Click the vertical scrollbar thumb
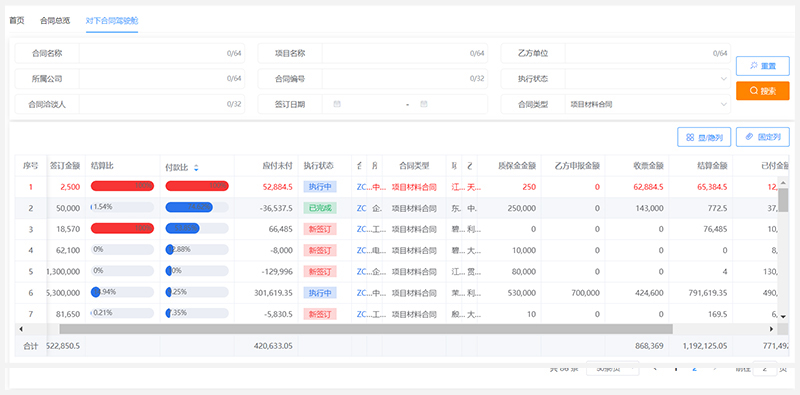The height and width of the screenshot is (395, 800). (783, 200)
